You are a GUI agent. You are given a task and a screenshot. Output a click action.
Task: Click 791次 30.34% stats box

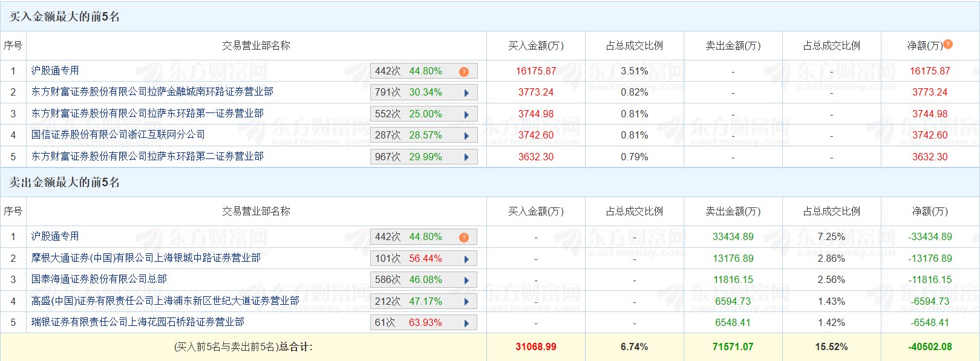click(x=424, y=93)
